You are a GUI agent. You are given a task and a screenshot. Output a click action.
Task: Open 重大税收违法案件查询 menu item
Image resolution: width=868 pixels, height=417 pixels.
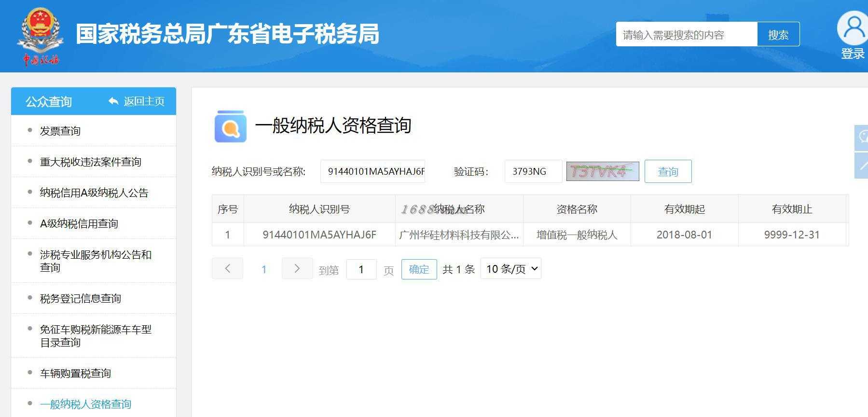pyautogui.click(x=91, y=162)
